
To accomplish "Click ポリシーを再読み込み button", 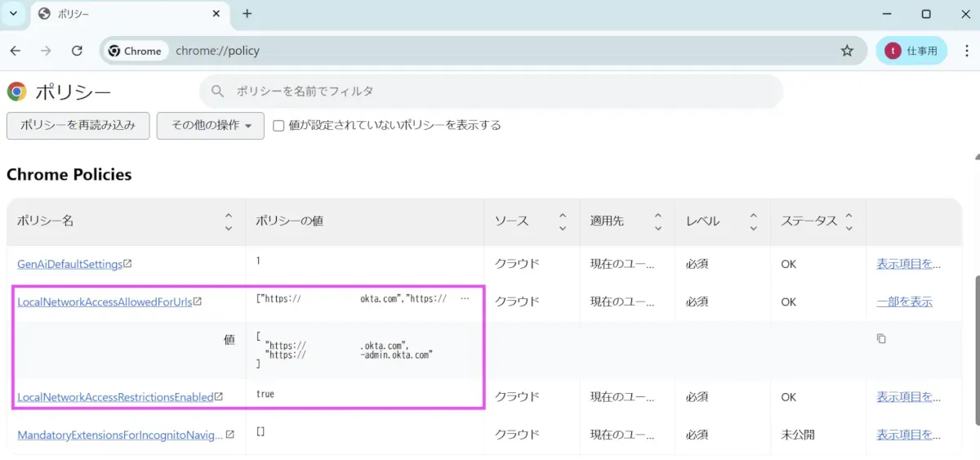I will [x=78, y=126].
